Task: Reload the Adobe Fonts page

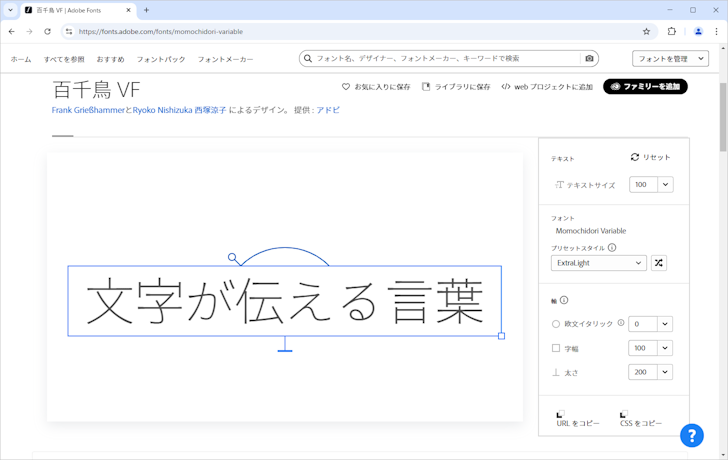Action: (47, 32)
